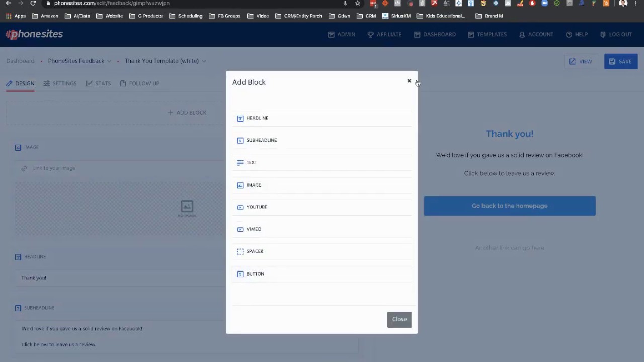
Task: Bookmark the page with the star icon
Action: pyautogui.click(x=358, y=3)
